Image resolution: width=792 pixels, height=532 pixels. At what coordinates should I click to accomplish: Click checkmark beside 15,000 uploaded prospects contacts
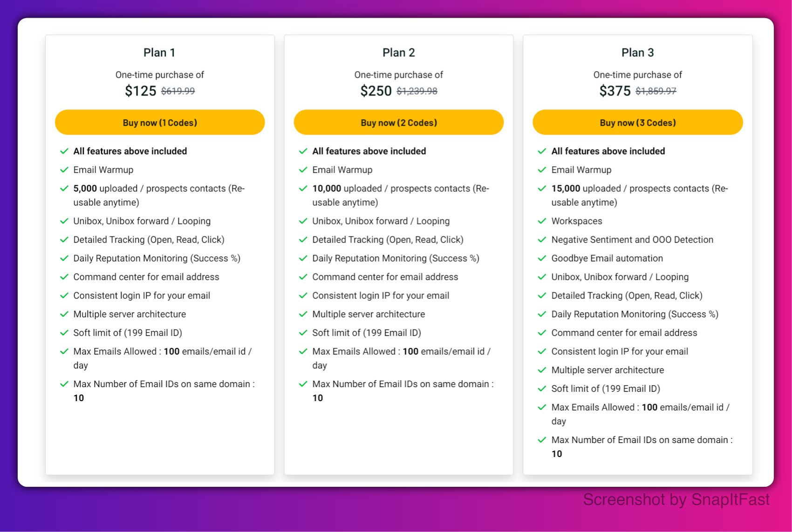(x=542, y=189)
